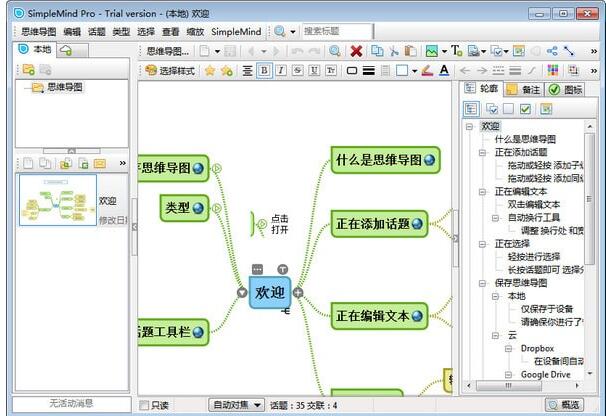Collapse the Dropbox outline node
Screen dimensions: 606x416
509,348
